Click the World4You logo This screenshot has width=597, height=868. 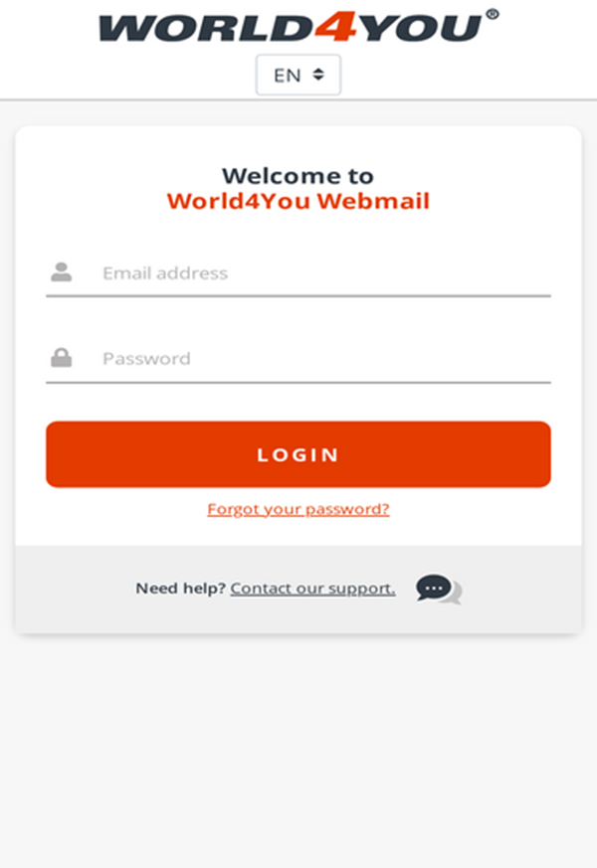click(x=298, y=27)
